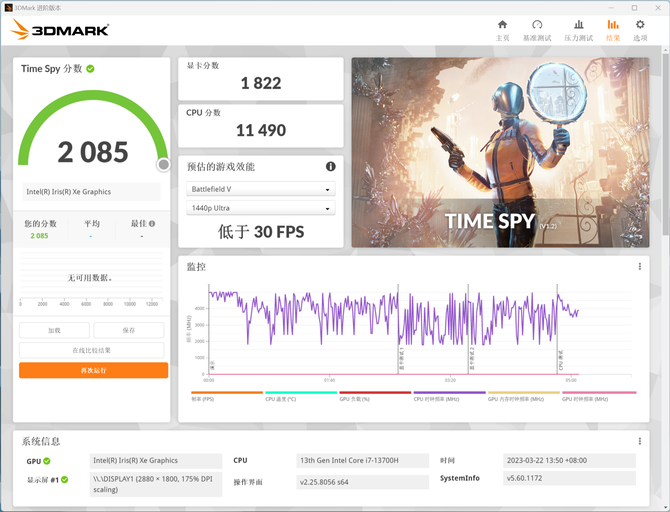Click the Time Spy 分数 heading
This screenshot has height=512, width=670.
click(51, 69)
